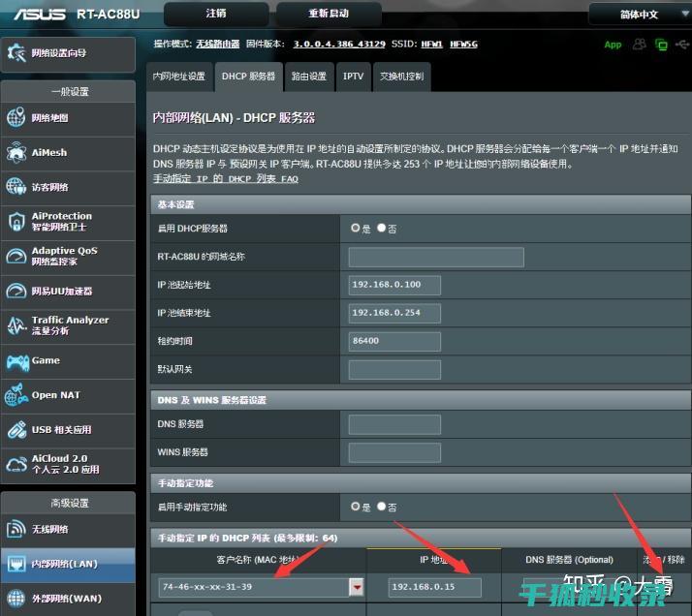Click the Open NAT icon
This screenshot has width=692, height=616.
(x=16, y=395)
